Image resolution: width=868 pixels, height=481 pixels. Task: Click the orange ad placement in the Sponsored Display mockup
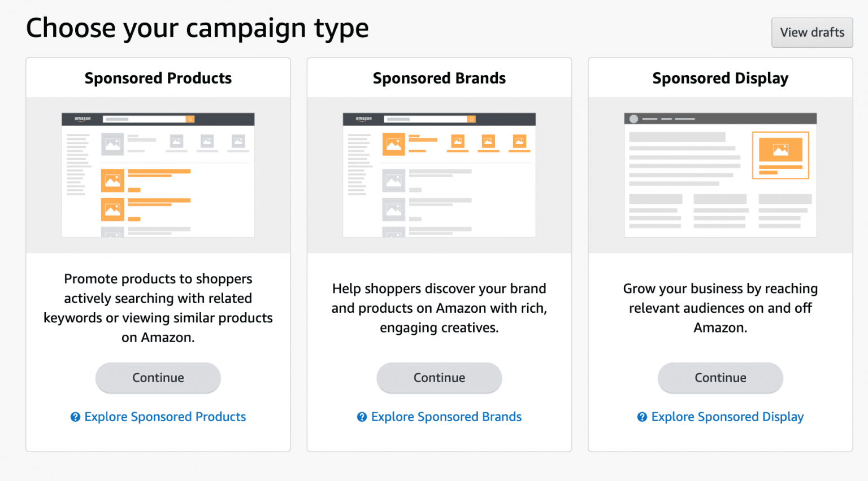click(781, 155)
